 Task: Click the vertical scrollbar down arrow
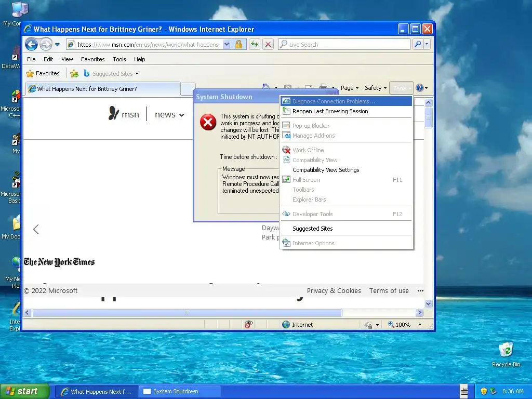coord(428,303)
